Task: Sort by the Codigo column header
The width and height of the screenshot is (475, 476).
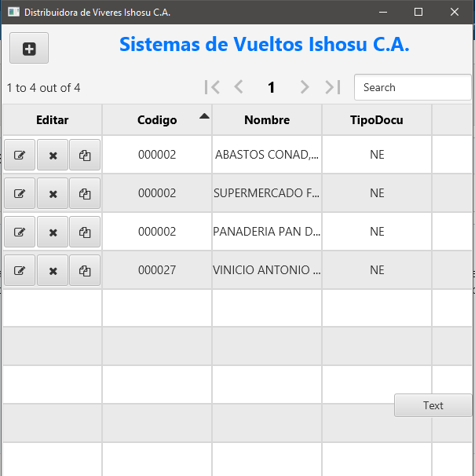Action: pos(157,120)
